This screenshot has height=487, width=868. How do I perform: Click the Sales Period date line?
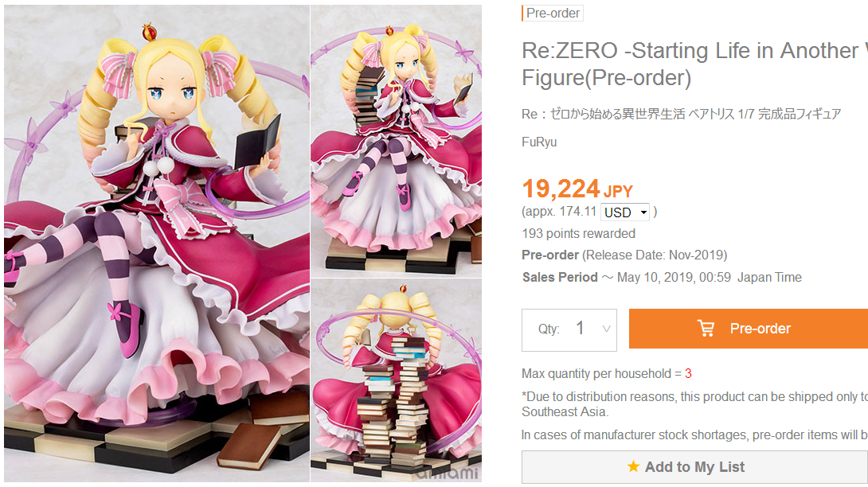[x=662, y=278]
